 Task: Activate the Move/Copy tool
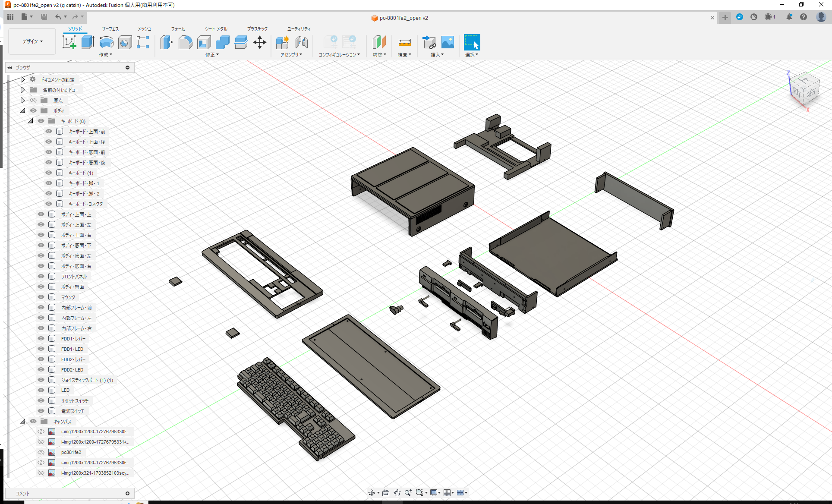click(260, 42)
